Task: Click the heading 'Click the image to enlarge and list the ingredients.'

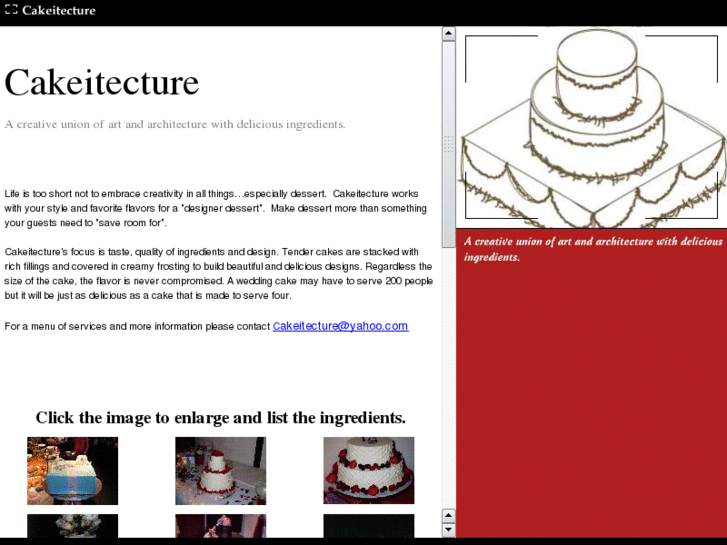Action: [x=221, y=417]
